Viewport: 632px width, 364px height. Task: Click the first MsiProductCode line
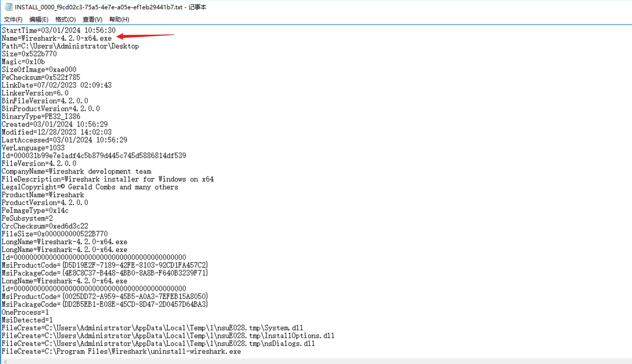click(105, 265)
